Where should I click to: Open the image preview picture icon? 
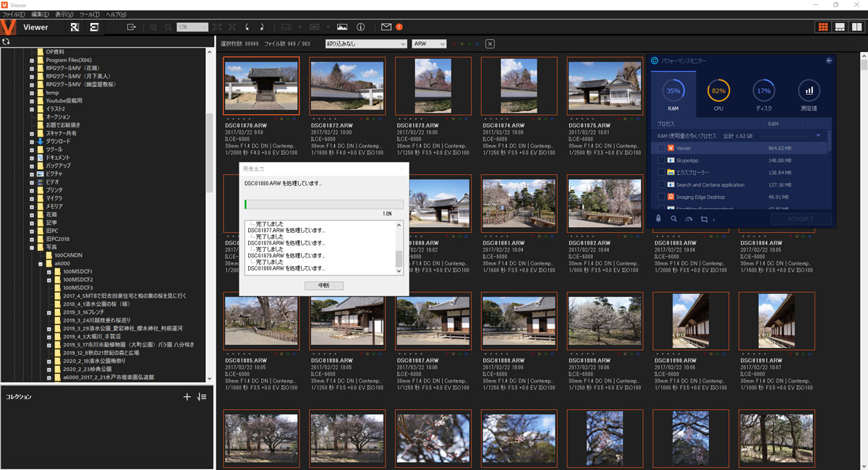tap(342, 27)
